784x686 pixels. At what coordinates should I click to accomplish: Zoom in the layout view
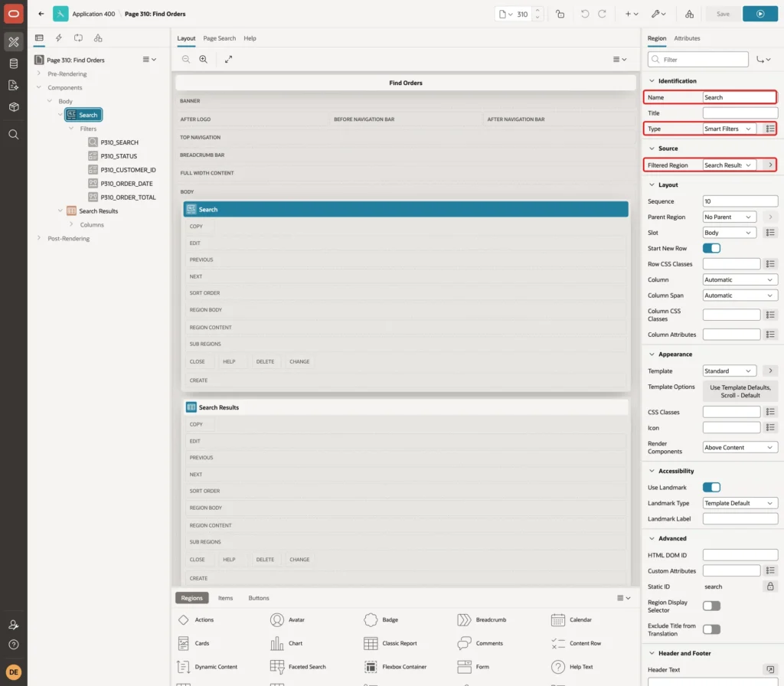click(204, 59)
